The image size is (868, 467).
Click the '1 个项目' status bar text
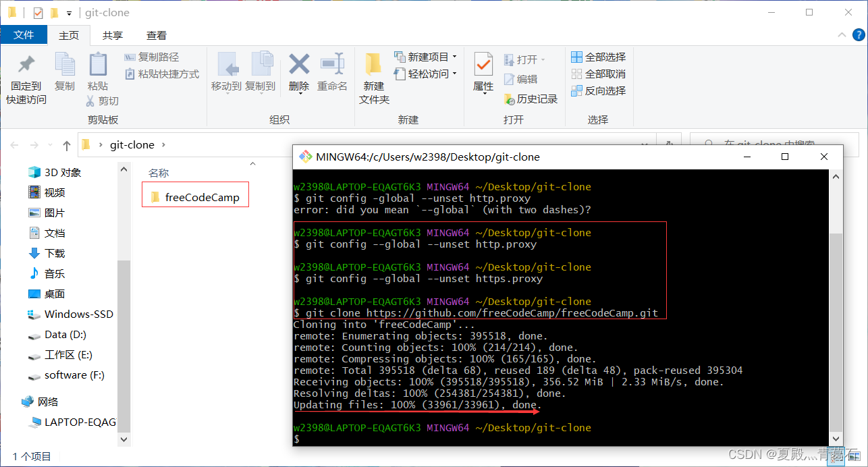[32, 456]
